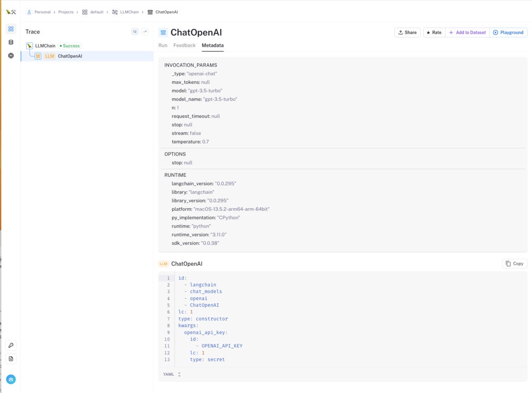Select the Metadata tab
Screen dimensions: 532x393
click(213, 45)
